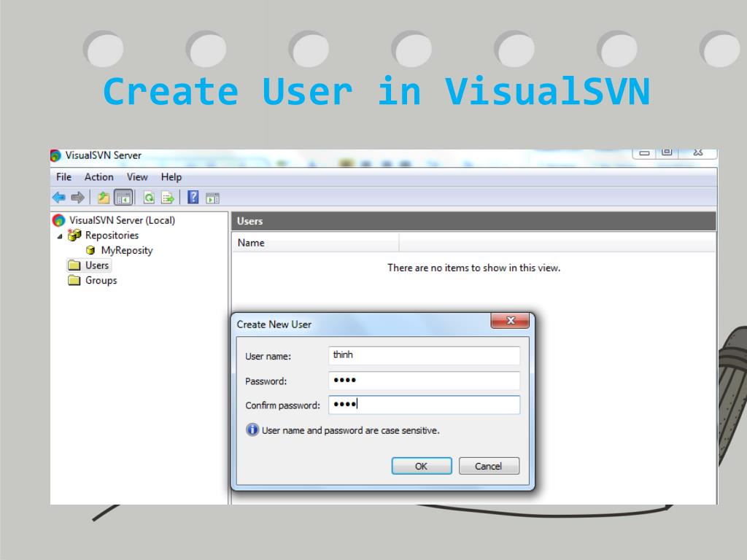Select the Users folder in tree
This screenshot has height=560, width=747.
97,265
